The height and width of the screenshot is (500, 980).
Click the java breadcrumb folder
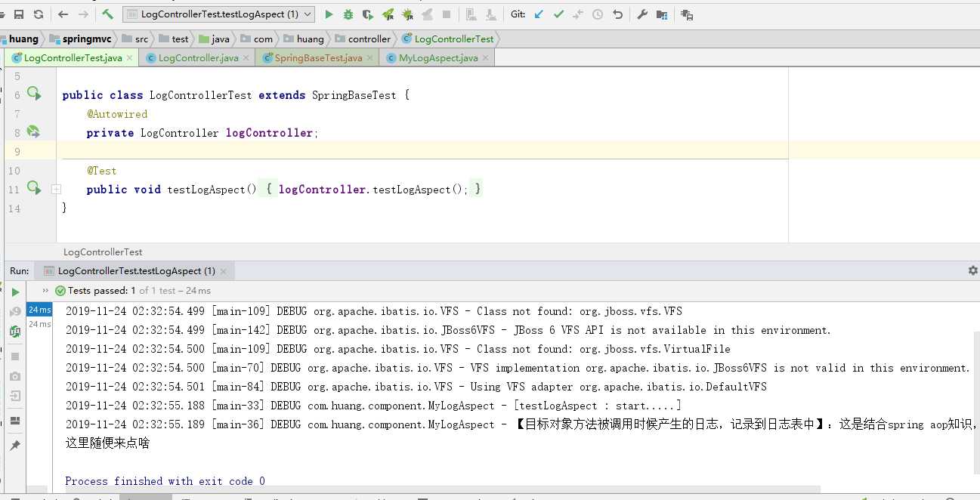point(214,39)
